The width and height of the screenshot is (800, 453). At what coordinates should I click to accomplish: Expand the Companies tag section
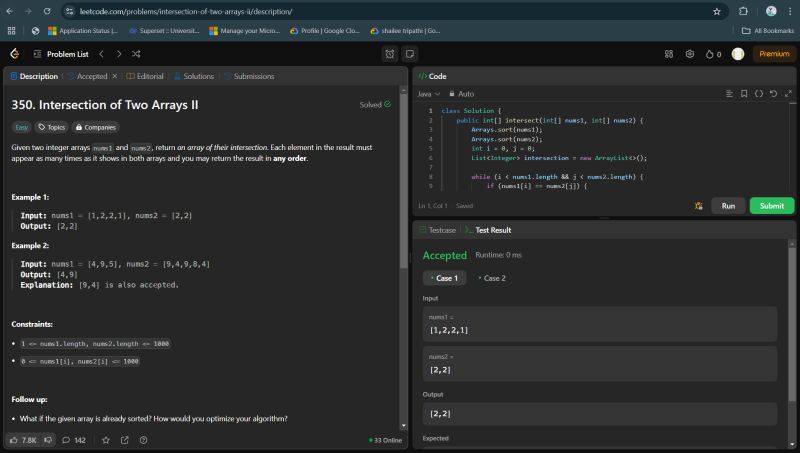[x=94, y=127]
